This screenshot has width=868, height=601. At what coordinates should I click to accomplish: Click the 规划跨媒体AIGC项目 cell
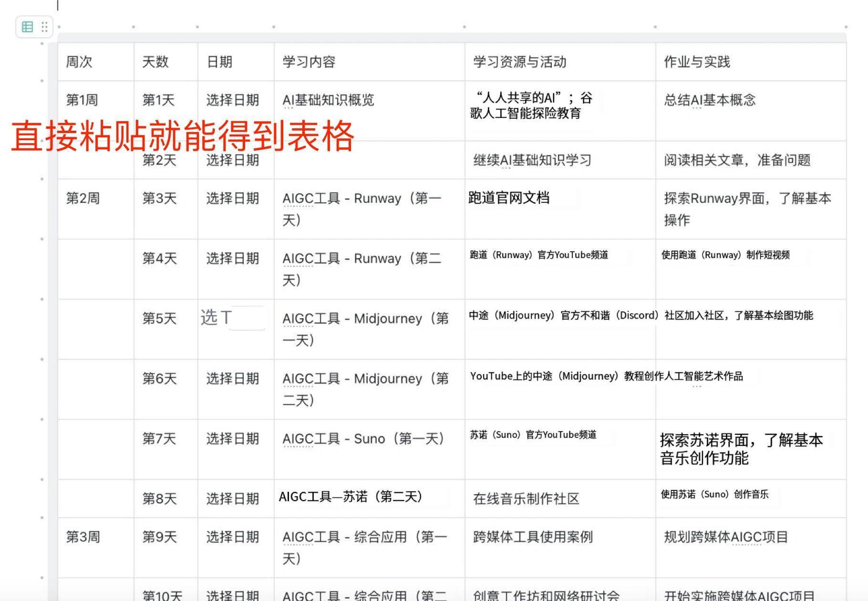coord(751,548)
